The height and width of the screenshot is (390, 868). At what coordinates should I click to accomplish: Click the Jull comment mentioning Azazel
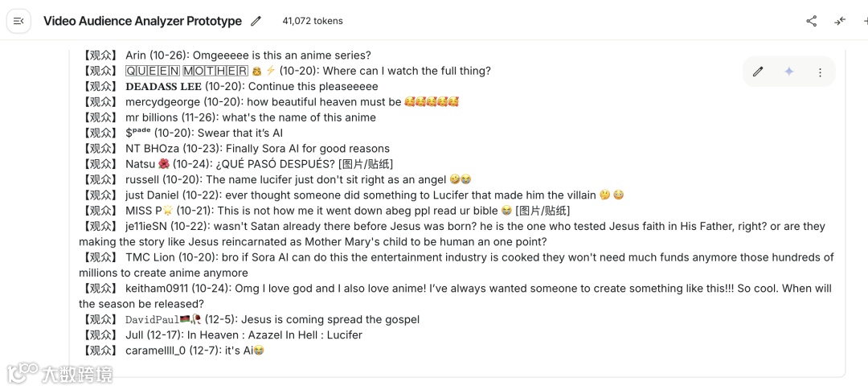(244, 335)
